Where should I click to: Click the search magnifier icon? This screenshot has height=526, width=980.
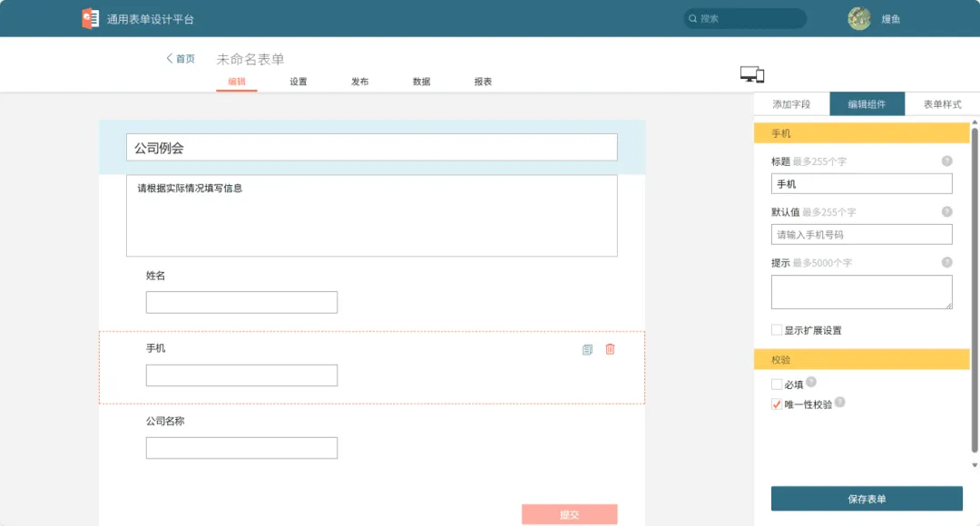692,19
